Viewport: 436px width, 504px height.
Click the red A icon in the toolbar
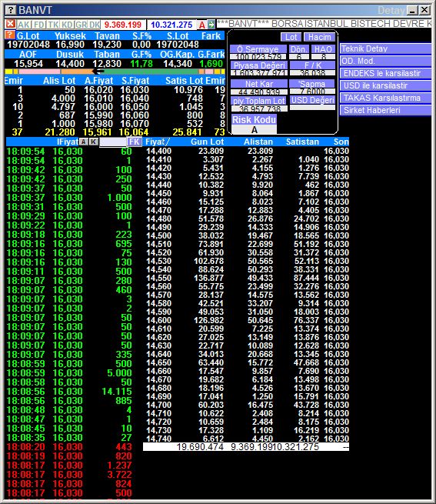201,25
